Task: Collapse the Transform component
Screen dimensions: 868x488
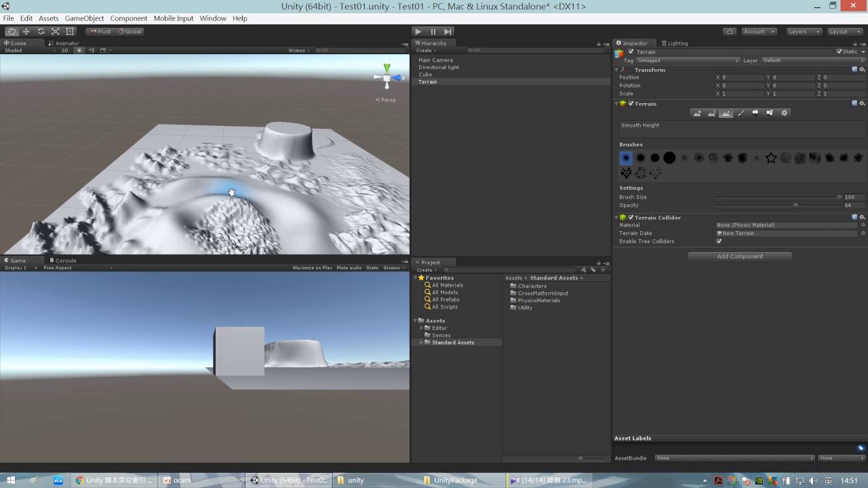Action: click(x=617, y=70)
